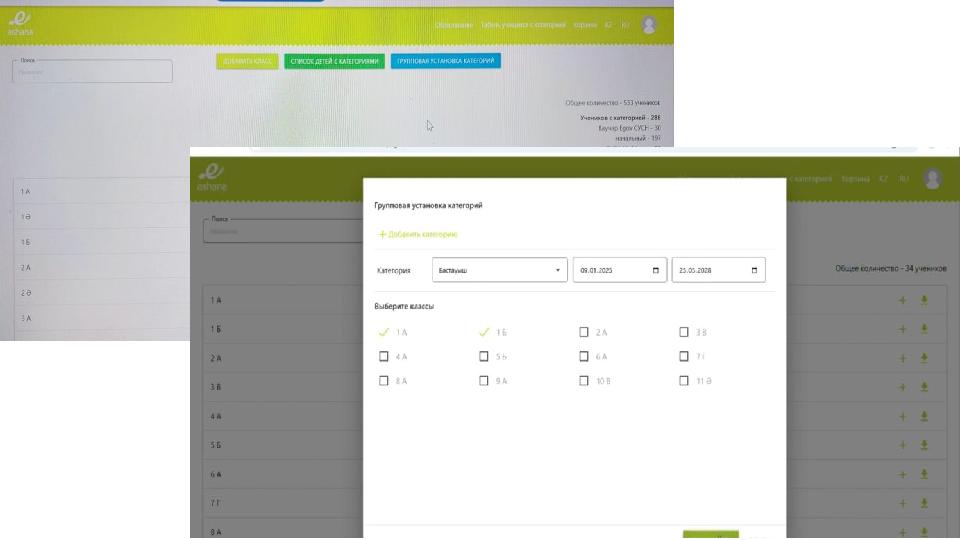The image size is (960, 540).
Task: Download the 1 А class list in front window
Action: (x=924, y=301)
